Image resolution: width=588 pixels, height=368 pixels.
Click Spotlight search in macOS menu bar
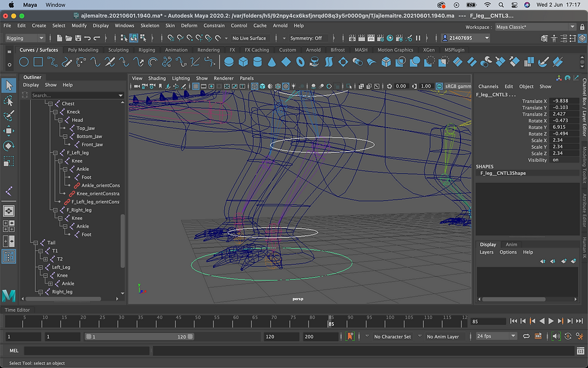pyautogui.click(x=501, y=5)
